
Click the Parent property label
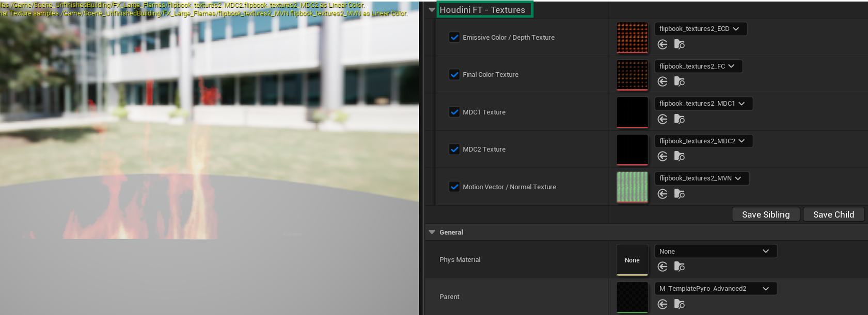449,296
